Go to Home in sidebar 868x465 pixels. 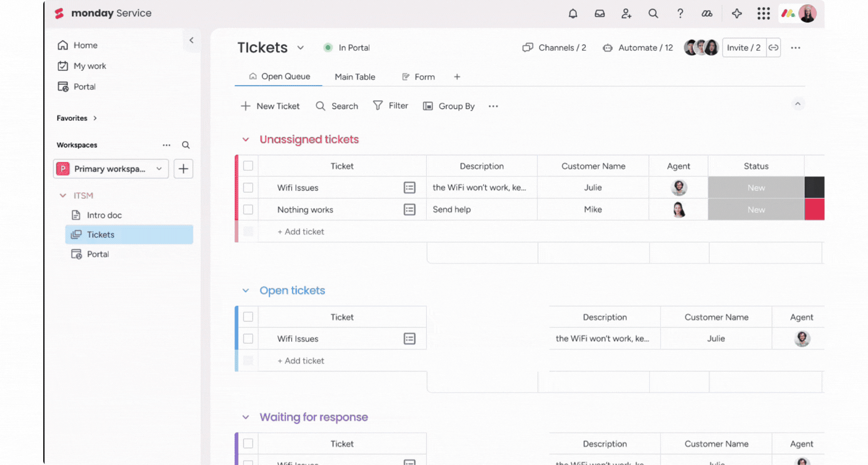click(77, 45)
